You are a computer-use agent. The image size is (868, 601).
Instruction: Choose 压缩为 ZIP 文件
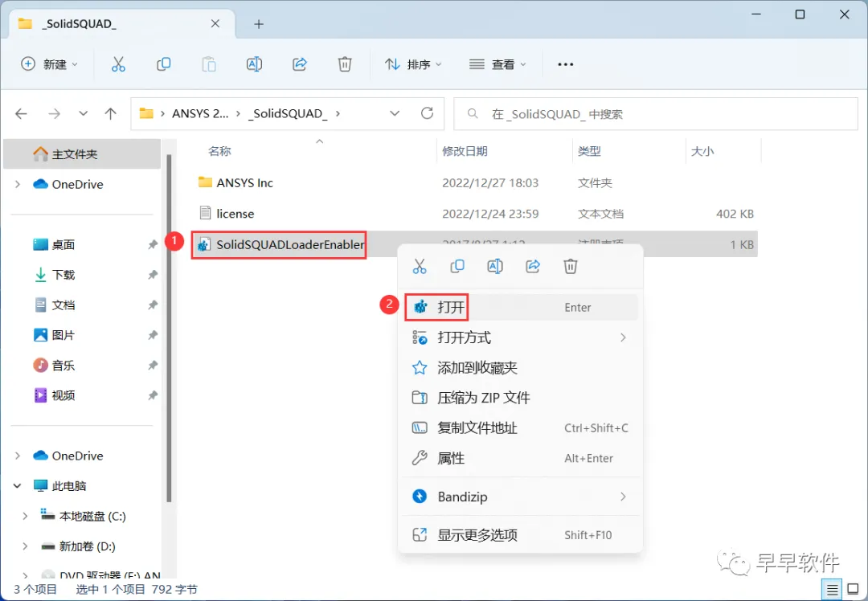(520, 398)
